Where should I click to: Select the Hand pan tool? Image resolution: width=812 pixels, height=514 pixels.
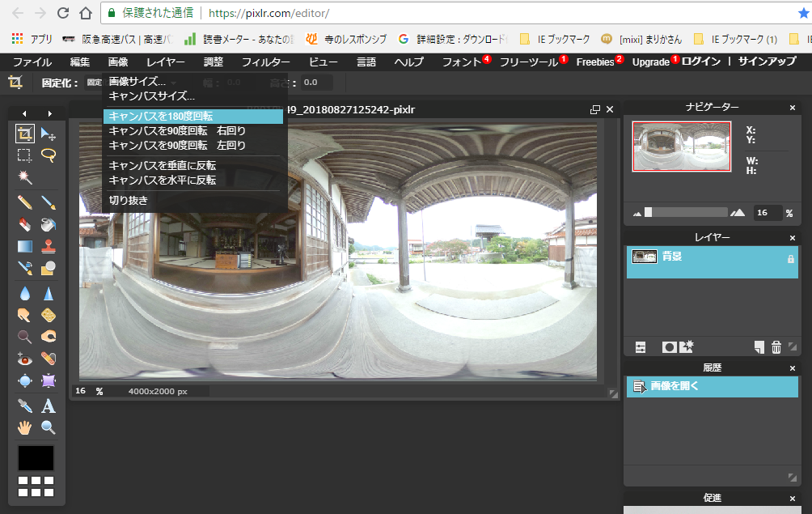(24, 427)
